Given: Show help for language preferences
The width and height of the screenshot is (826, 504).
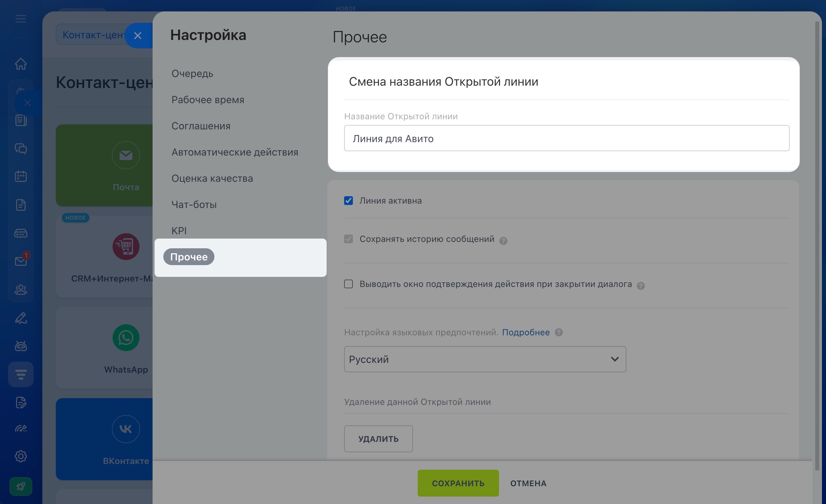Looking at the screenshot, I should click(x=559, y=332).
